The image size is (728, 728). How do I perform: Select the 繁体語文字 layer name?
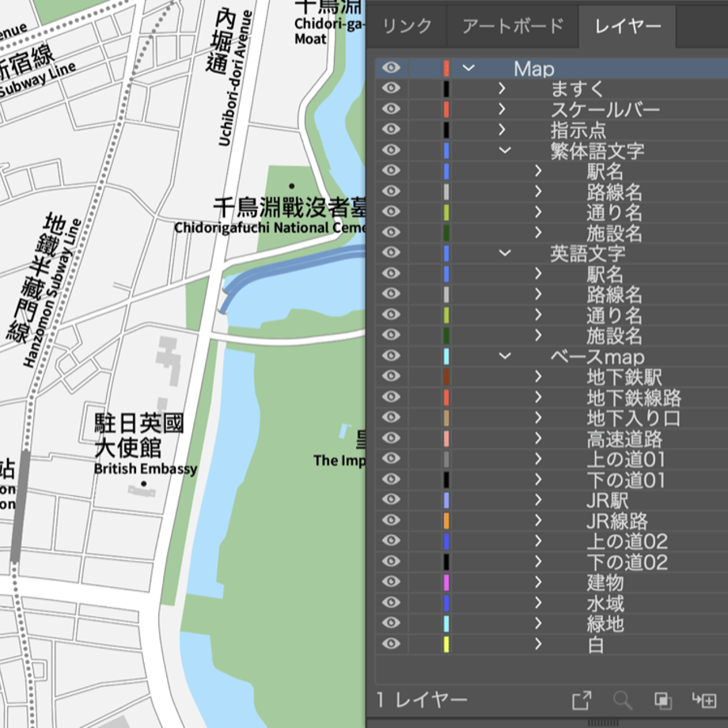597,151
